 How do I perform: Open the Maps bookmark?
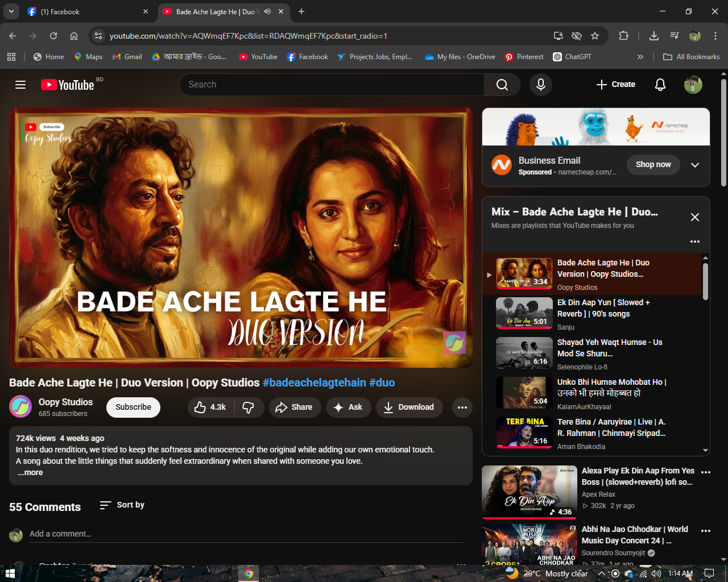[x=88, y=57]
